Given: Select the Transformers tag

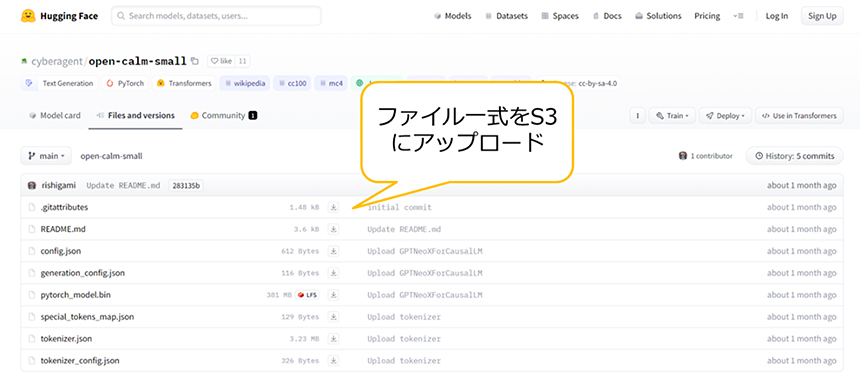Looking at the screenshot, I should pos(184,83).
